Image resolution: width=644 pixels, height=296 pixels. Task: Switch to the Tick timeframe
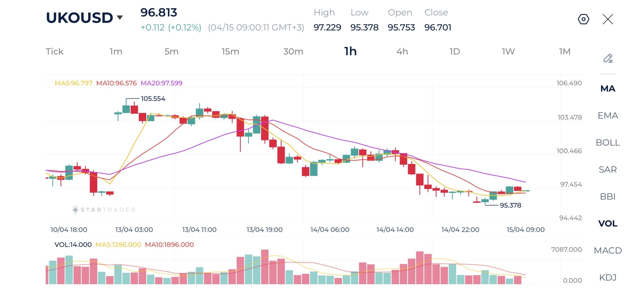[x=54, y=52]
